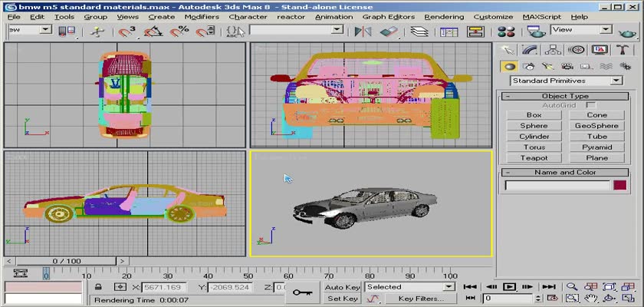Open the Rendering menu
The image size is (644, 307).
pyautogui.click(x=444, y=17)
